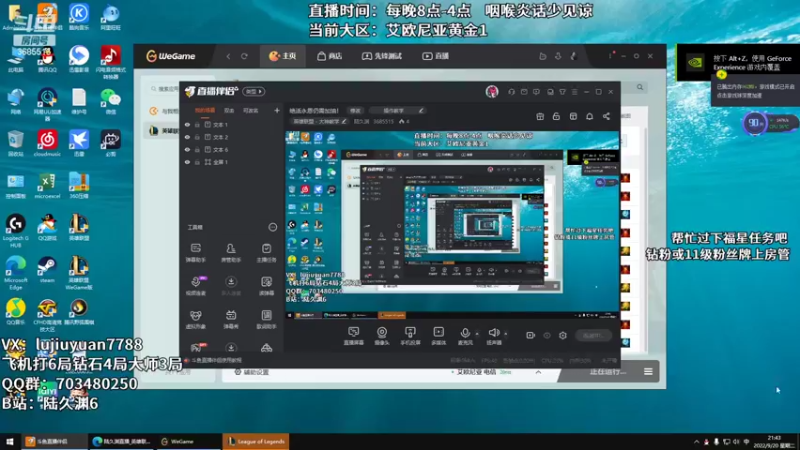
Task: Open the menu lines icon in stream title bar
Action: (574, 92)
